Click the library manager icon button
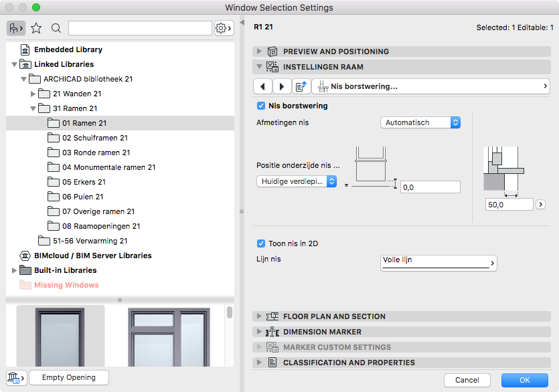Viewport: 559px width, 392px height. (16, 377)
